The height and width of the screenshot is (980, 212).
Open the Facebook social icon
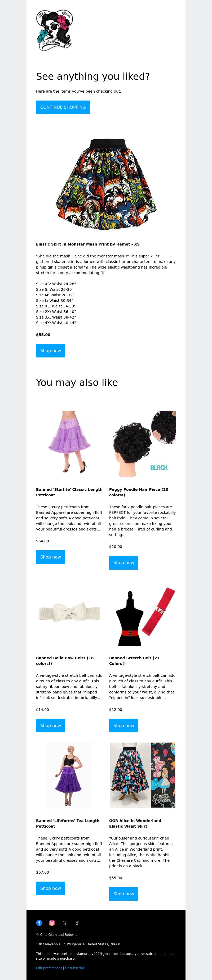(x=39, y=923)
